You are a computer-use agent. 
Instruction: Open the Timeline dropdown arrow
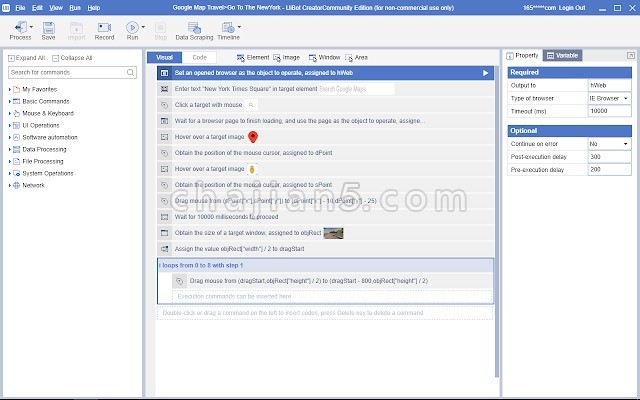click(239, 27)
